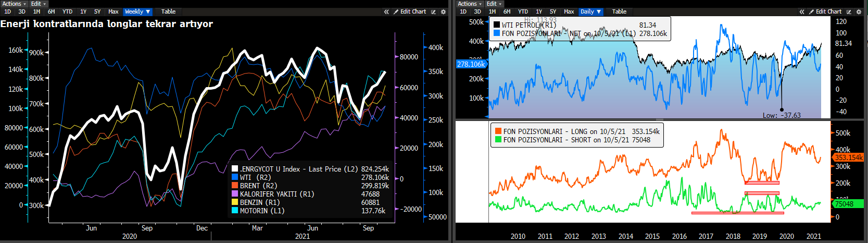
Task: Select the YTD range in right chart
Action: (x=523, y=11)
